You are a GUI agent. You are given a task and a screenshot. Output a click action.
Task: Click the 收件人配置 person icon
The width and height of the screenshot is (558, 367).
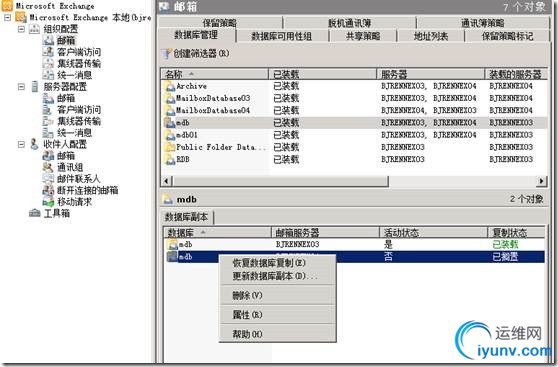pos(34,144)
